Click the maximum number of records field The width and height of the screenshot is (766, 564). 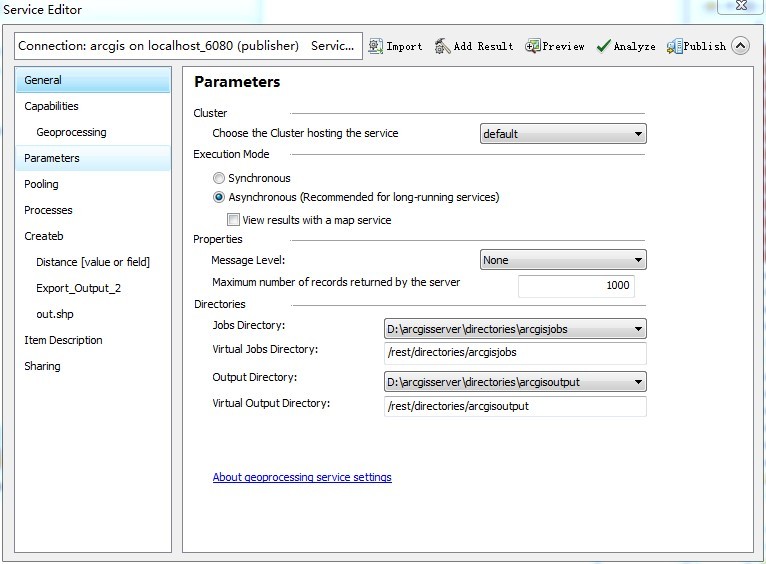(576, 286)
